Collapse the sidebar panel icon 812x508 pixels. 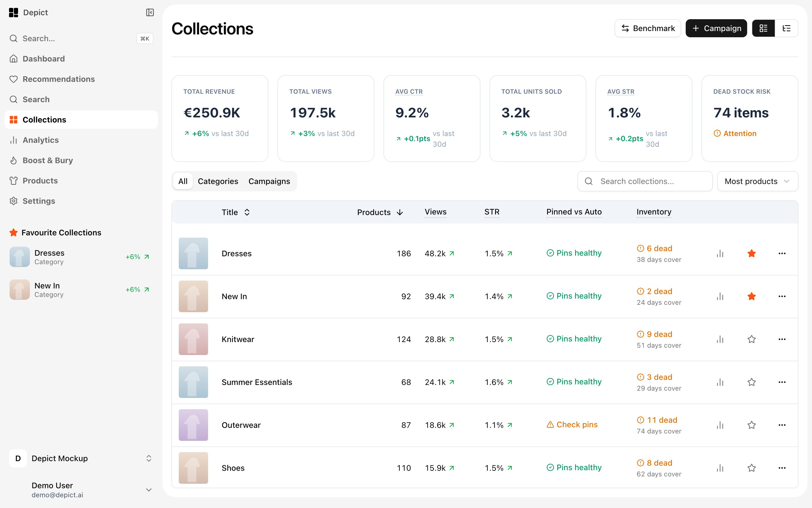(x=150, y=12)
